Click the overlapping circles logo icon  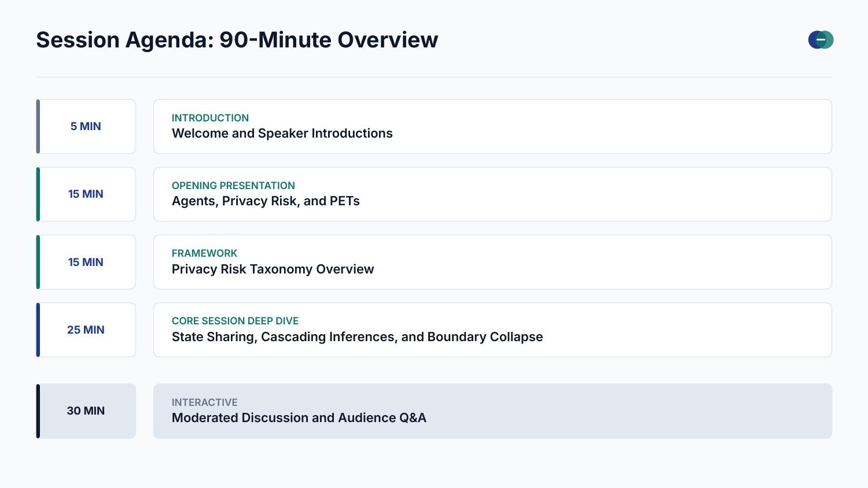click(x=821, y=40)
